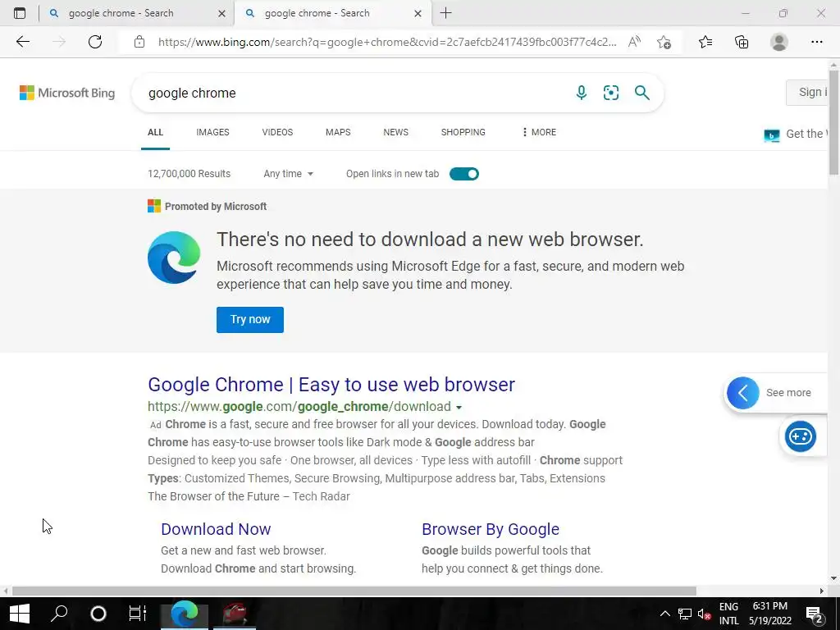Open Cortana circle on taskbar

(98, 614)
